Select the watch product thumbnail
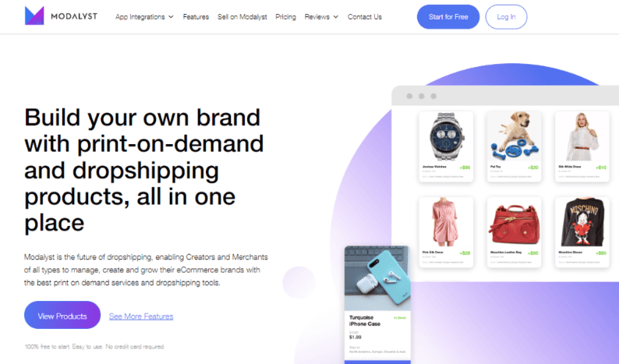Screen dimensions: 619x364 (x=446, y=136)
